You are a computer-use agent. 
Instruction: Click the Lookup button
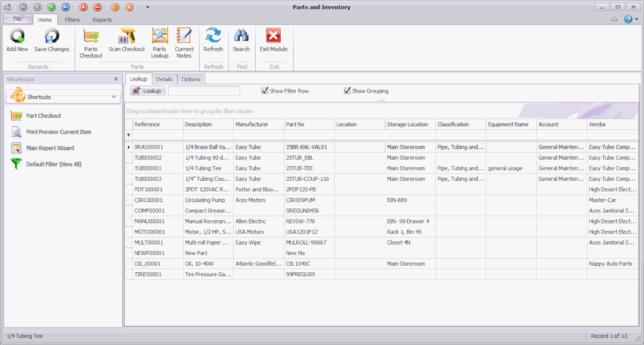(x=148, y=91)
